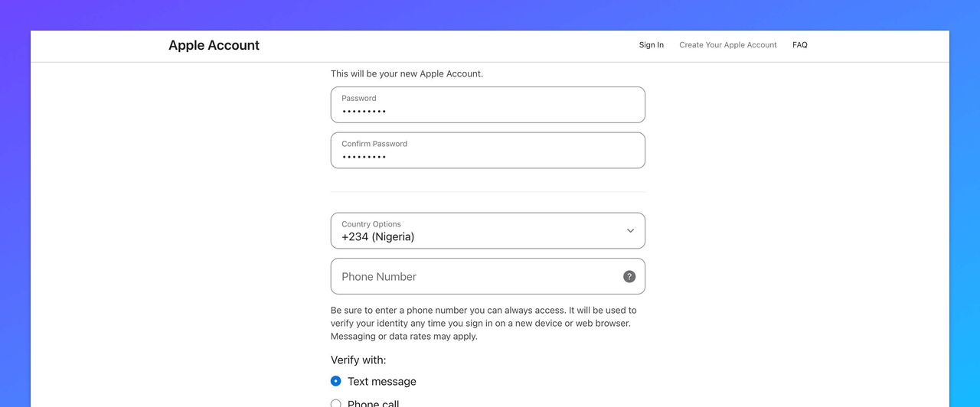Open the FAQ navigation link
980x407 pixels.
[800, 45]
